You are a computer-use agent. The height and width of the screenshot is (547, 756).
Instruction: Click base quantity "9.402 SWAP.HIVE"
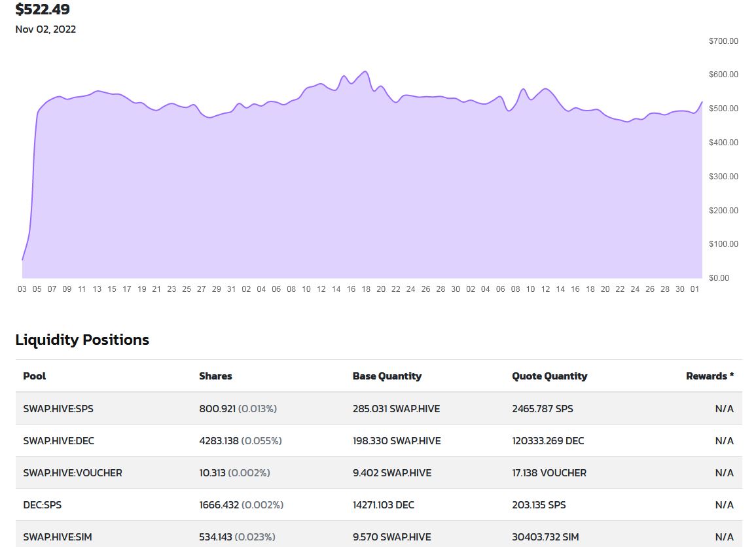click(x=392, y=473)
